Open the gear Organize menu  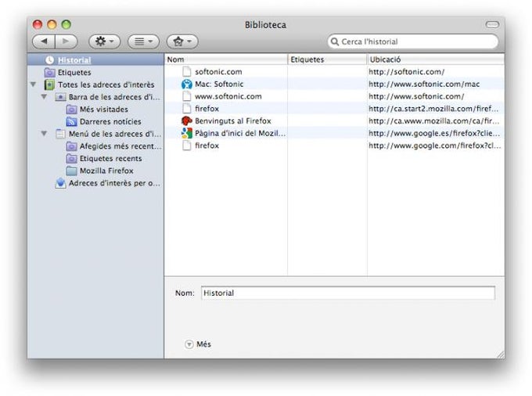(105, 41)
